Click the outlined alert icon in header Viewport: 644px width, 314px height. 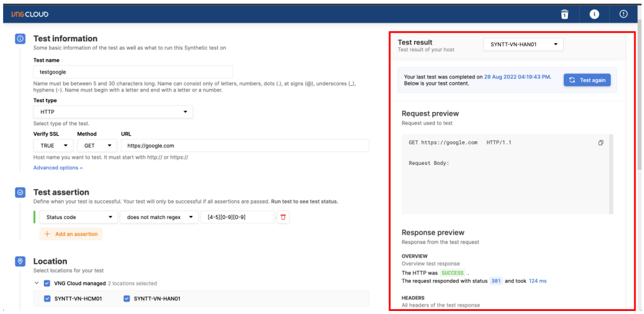tap(623, 13)
